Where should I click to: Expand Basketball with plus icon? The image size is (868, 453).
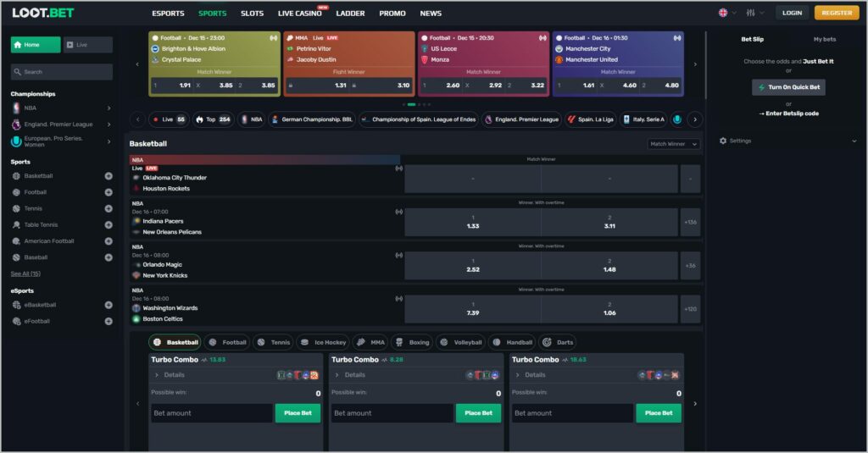pos(108,176)
